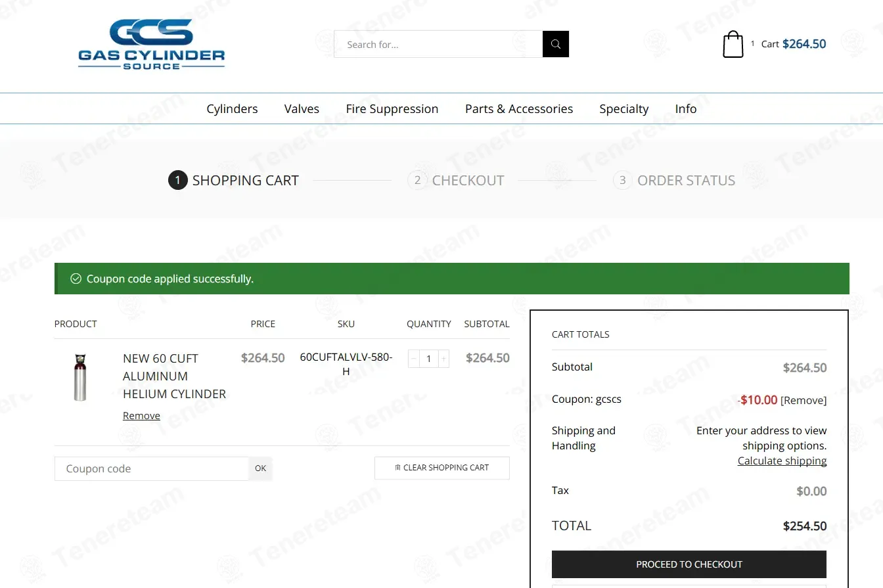Image resolution: width=883 pixels, height=588 pixels.
Task: Open New 60 Cuft Aluminum Helium Cylinder product link
Action: coord(175,376)
